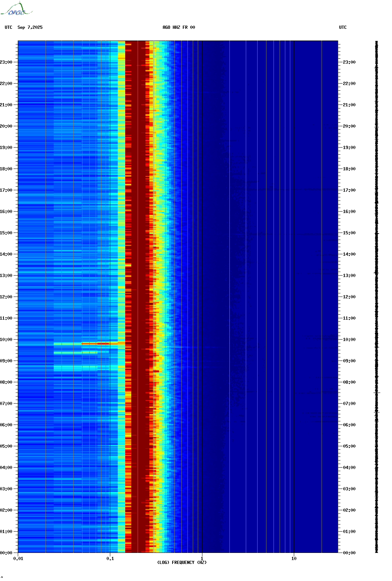
Task: Click '05:00' on the right time axis
Action: point(349,446)
